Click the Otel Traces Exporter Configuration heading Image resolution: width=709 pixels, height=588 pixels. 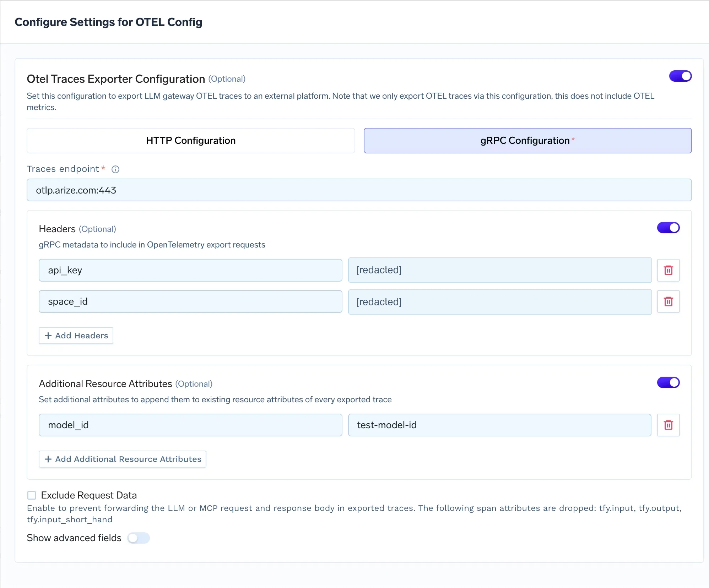point(116,79)
